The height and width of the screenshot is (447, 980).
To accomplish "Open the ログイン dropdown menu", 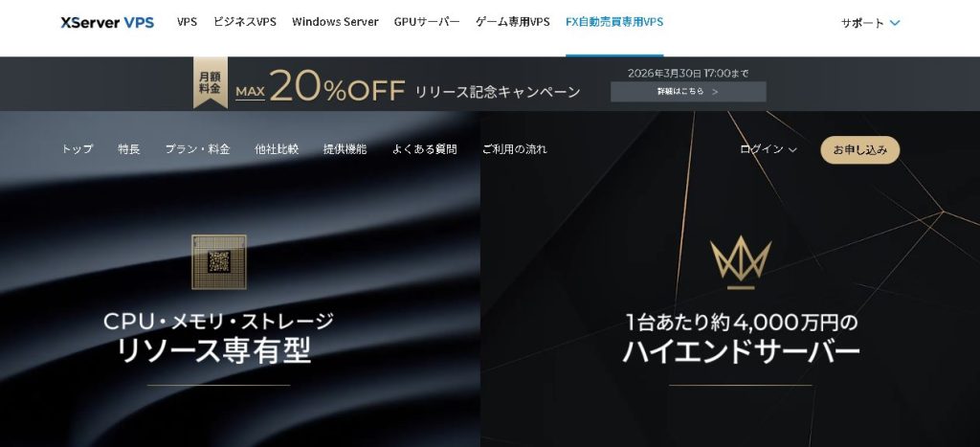I will (x=768, y=149).
